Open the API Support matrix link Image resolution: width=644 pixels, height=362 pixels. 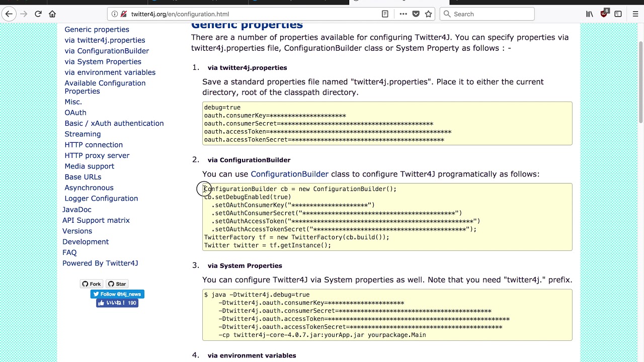(x=96, y=220)
